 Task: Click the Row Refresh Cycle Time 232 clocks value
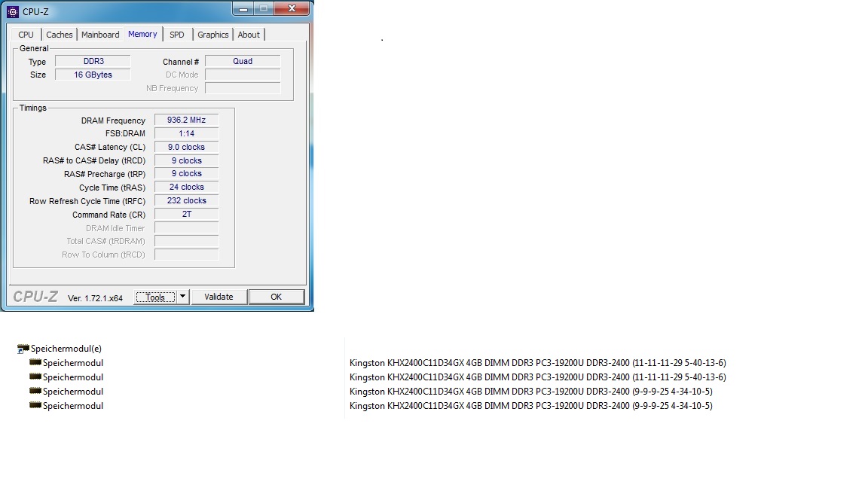pyautogui.click(x=186, y=200)
